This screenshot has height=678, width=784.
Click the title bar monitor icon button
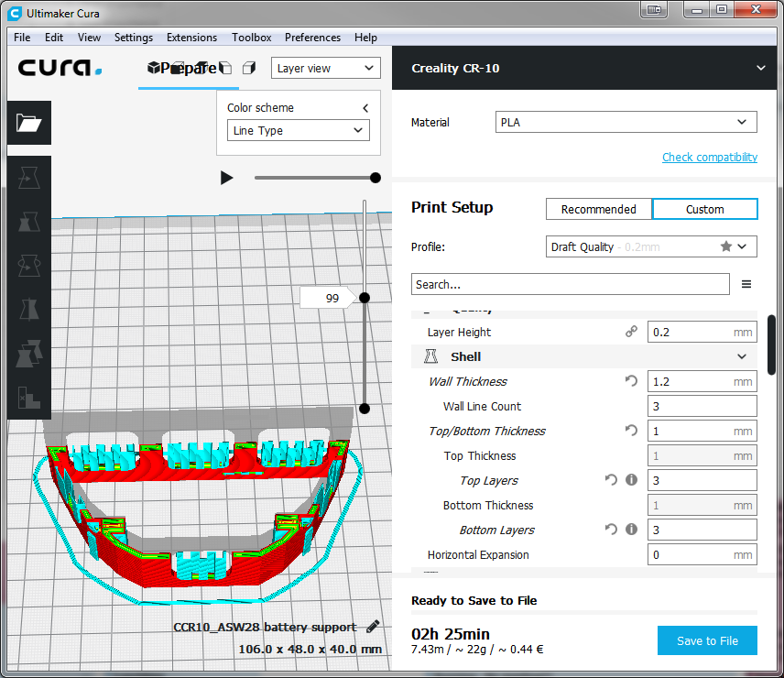coord(654,9)
